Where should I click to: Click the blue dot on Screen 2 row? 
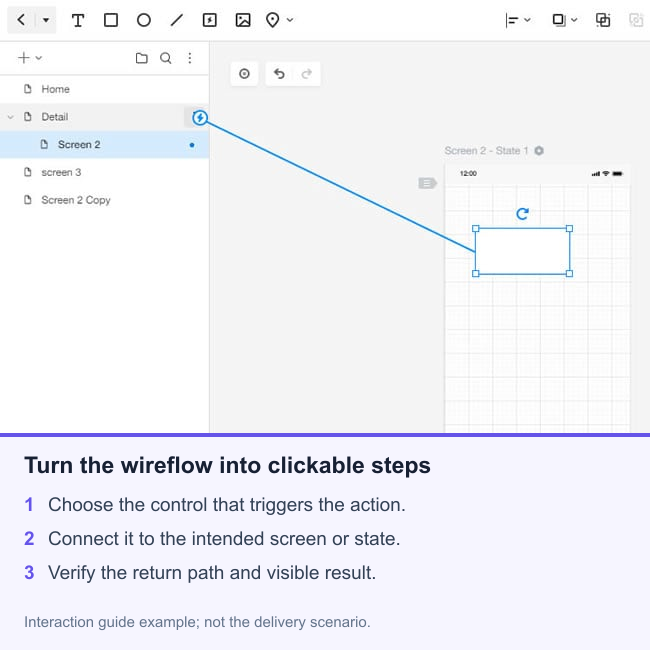(x=192, y=145)
